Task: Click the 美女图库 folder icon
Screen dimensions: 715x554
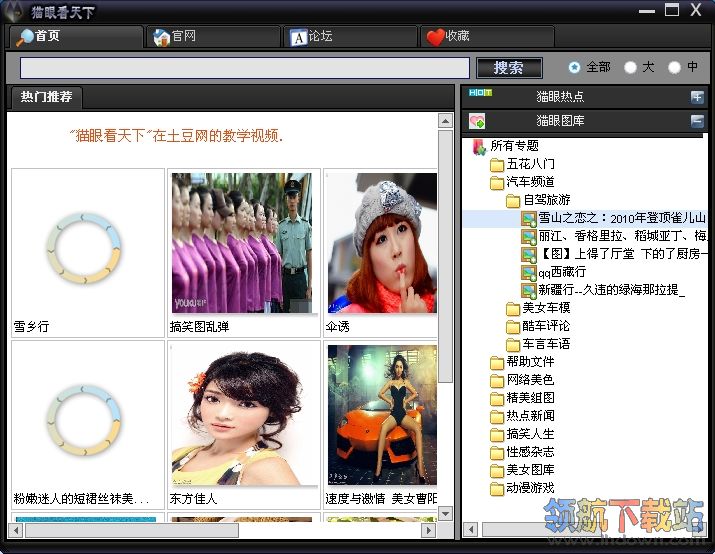Action: click(497, 471)
